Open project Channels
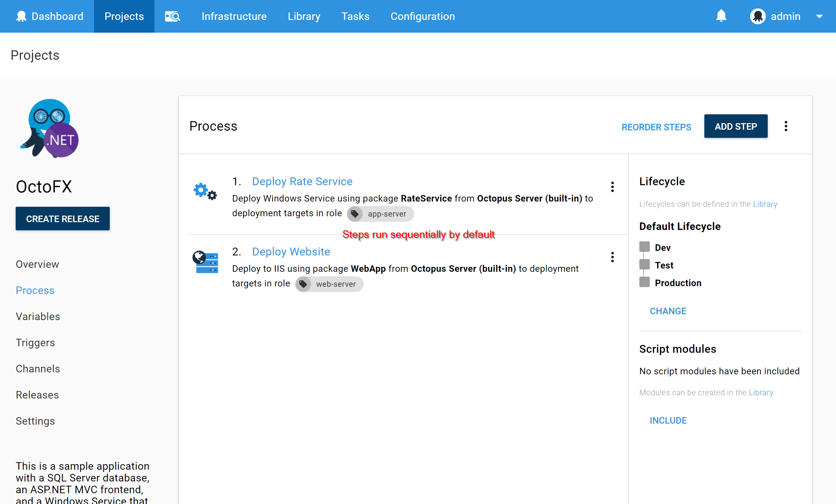 38,369
